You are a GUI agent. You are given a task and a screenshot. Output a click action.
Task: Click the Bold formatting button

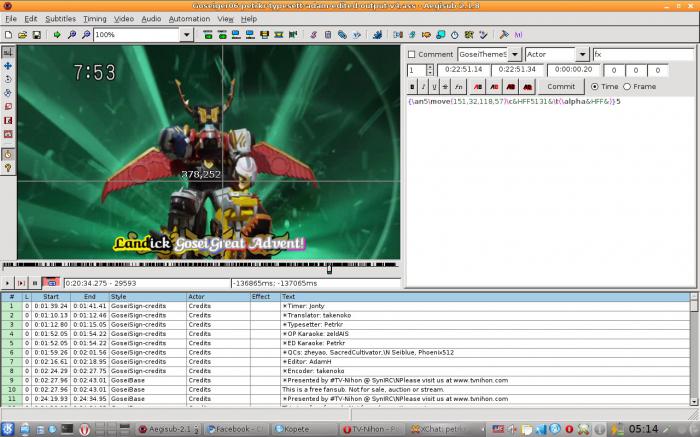(412, 87)
